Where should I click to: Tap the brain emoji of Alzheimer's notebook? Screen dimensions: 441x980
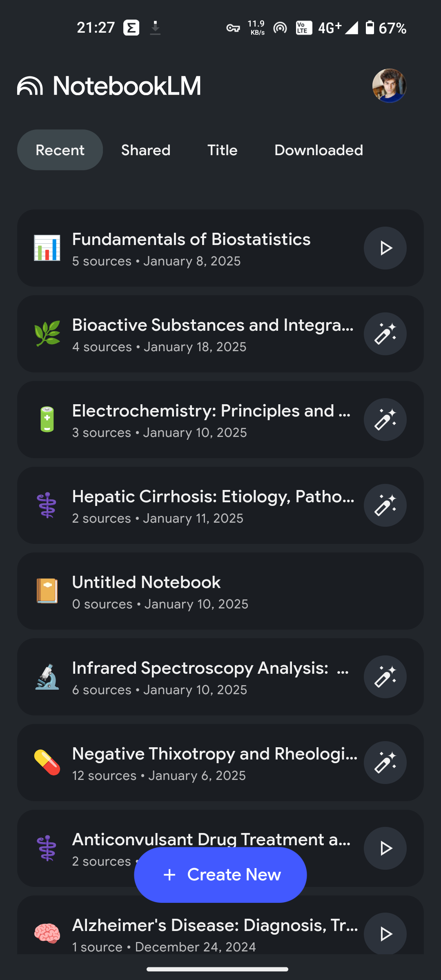click(x=47, y=933)
